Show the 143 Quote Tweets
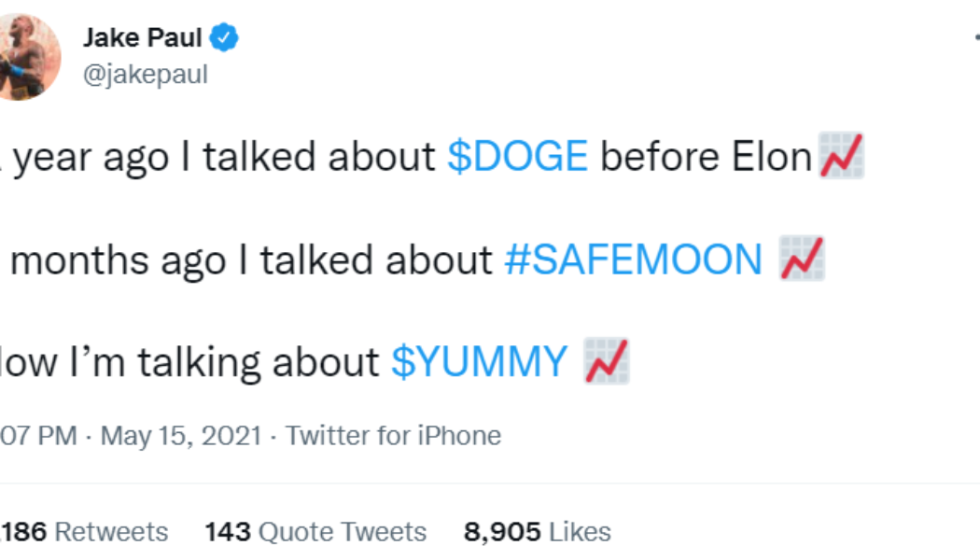Screen dimensions: 980x560 pyautogui.click(x=315, y=532)
